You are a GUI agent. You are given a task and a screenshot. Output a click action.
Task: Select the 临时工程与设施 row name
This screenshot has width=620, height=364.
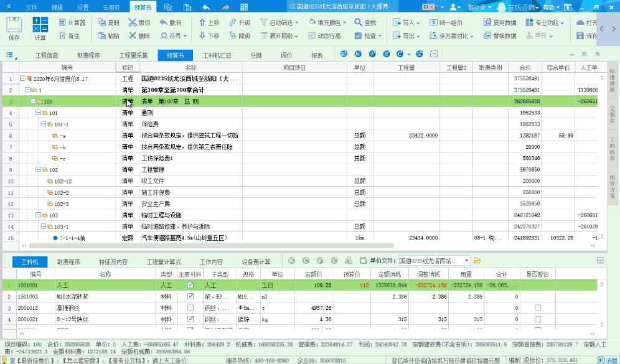(x=161, y=215)
